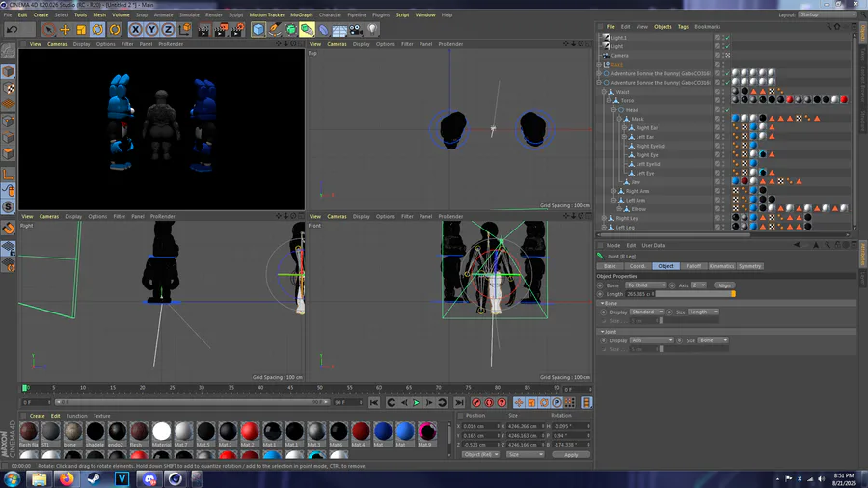Collapse the Bone section
868x488 pixels.
(602, 303)
